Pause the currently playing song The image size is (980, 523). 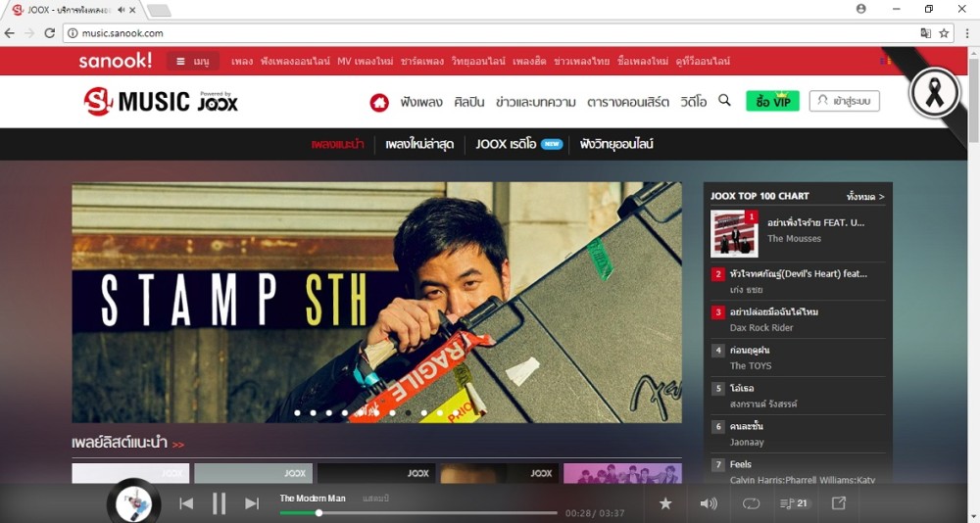[219, 503]
